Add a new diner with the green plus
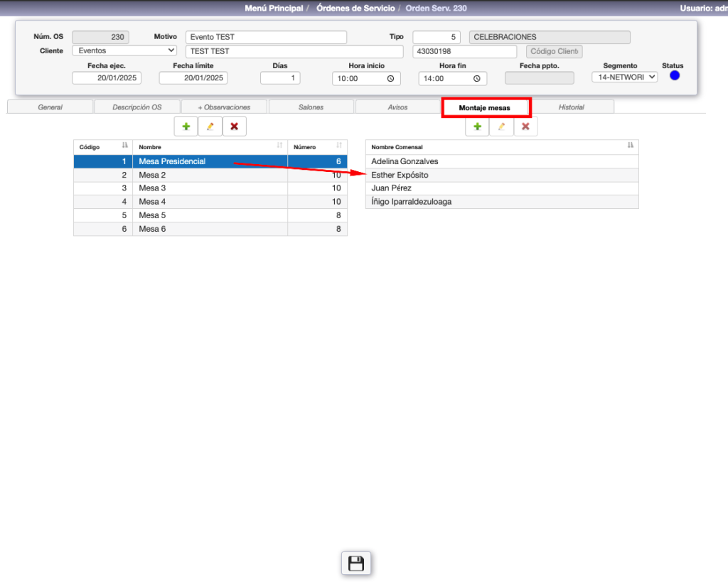The image size is (728, 582). pos(477,126)
